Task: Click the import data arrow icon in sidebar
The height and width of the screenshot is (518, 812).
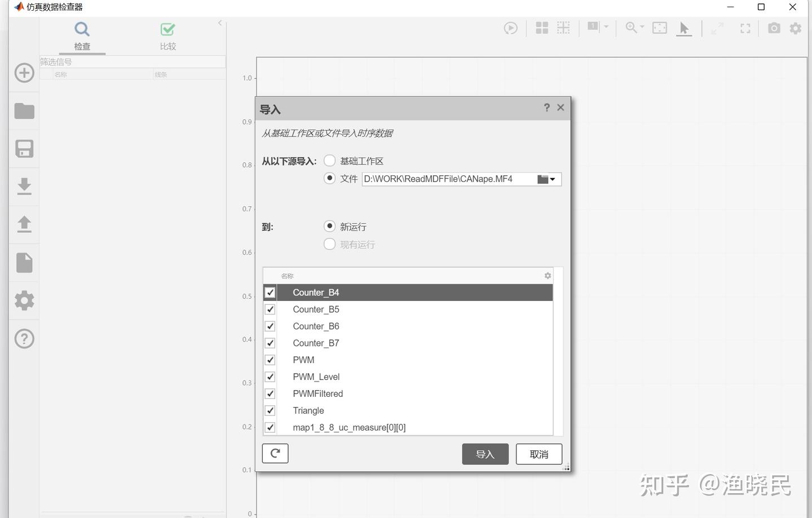Action: pyautogui.click(x=24, y=186)
